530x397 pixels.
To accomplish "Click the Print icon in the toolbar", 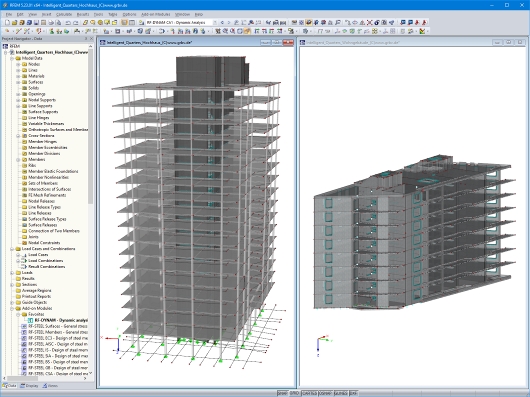I will (51, 23).
